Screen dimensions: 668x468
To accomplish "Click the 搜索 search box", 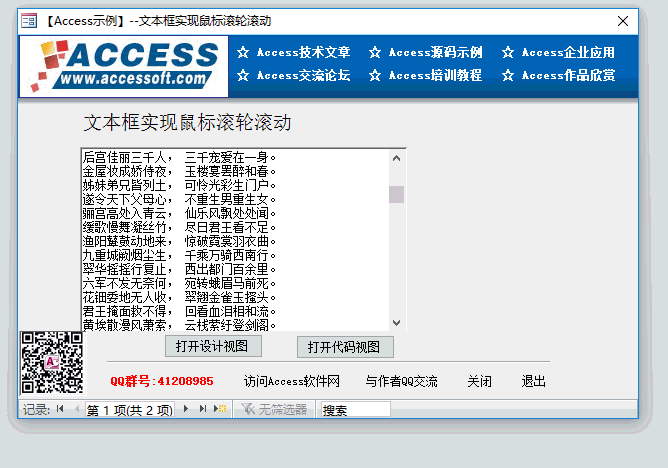I will coord(355,410).
